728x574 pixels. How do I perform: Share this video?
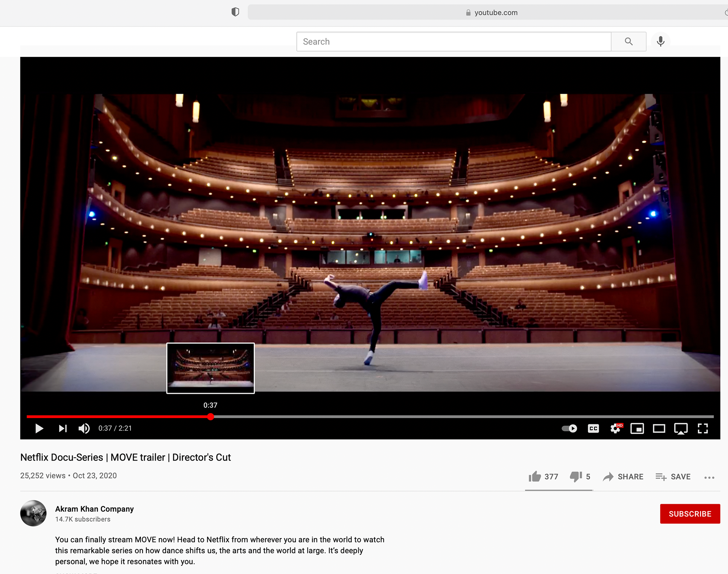pyautogui.click(x=623, y=476)
